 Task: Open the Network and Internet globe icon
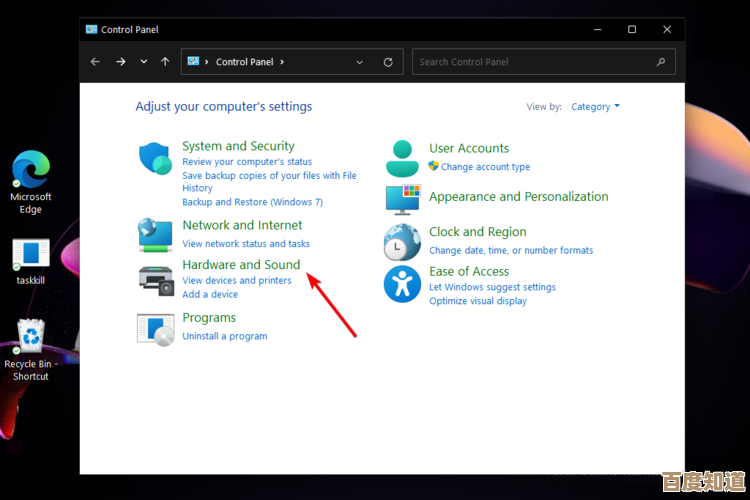(155, 234)
